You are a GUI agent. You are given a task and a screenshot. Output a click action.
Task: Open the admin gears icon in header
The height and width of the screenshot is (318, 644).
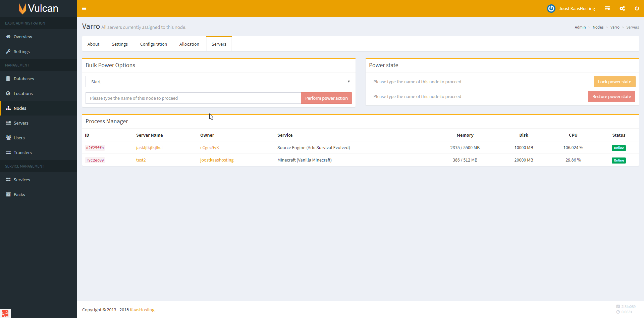click(622, 8)
